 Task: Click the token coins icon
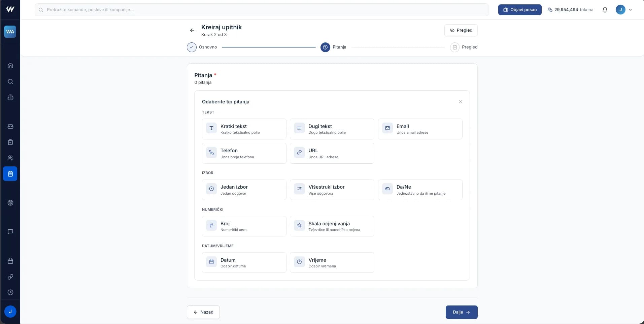coord(550,10)
